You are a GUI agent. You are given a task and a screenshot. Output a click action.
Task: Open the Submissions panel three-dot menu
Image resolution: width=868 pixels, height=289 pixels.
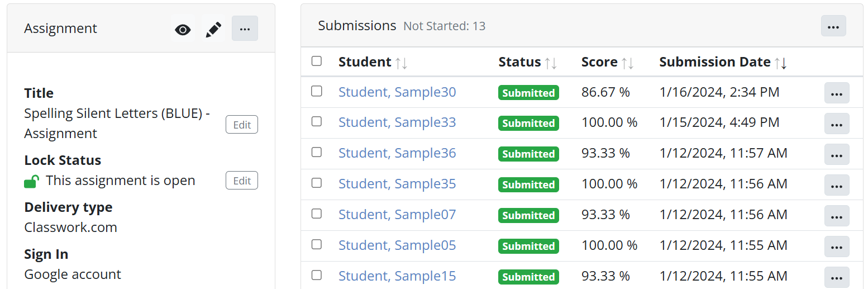pyautogui.click(x=833, y=26)
